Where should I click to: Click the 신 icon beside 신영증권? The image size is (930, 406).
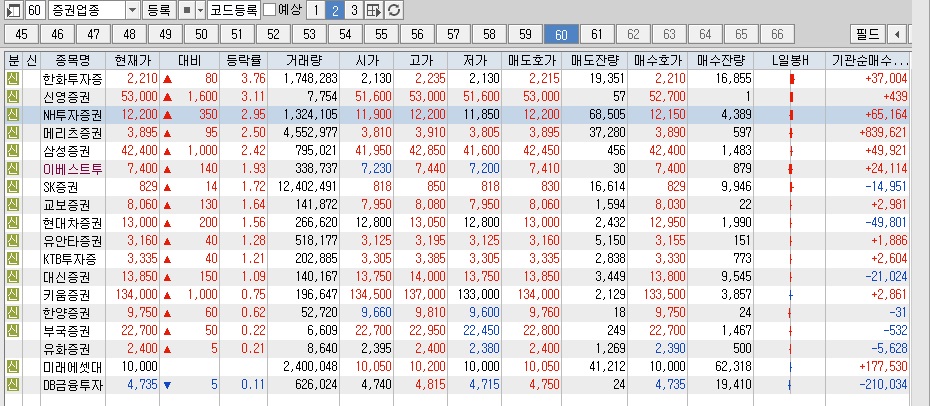pyautogui.click(x=14, y=97)
